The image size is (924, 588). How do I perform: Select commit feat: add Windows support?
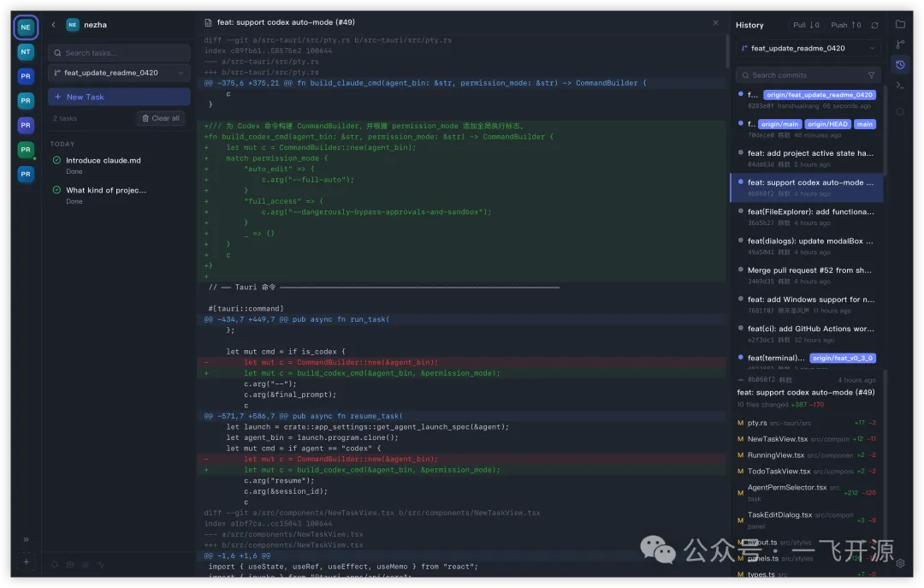(x=806, y=305)
